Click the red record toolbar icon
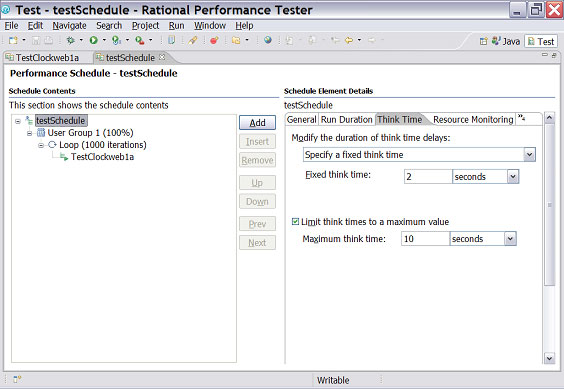The height and width of the screenshot is (389, 564). pos(214,40)
